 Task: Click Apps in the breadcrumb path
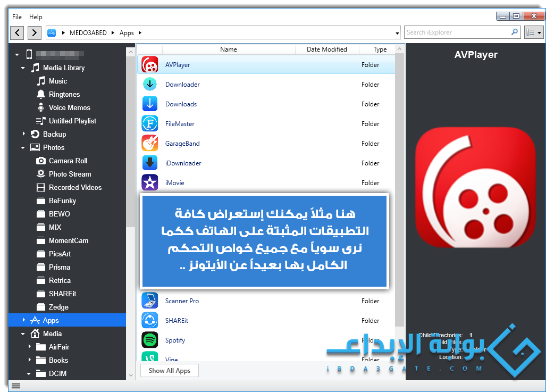point(127,33)
